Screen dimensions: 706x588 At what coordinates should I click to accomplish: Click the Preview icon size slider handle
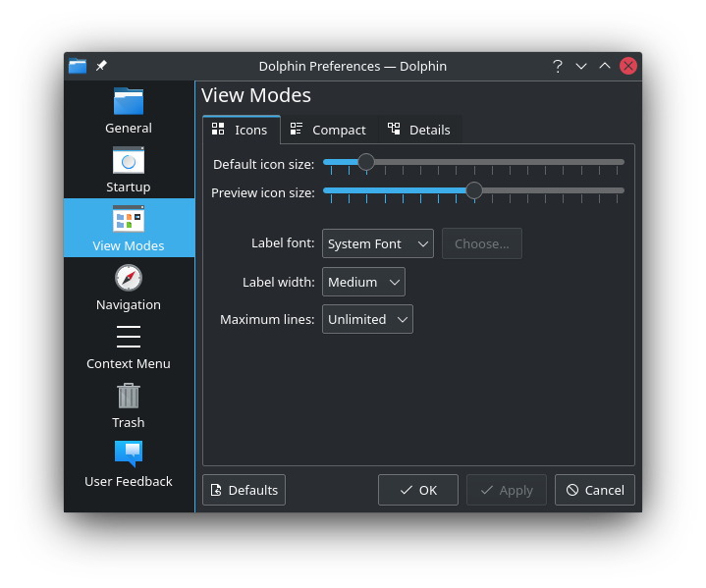(x=473, y=190)
